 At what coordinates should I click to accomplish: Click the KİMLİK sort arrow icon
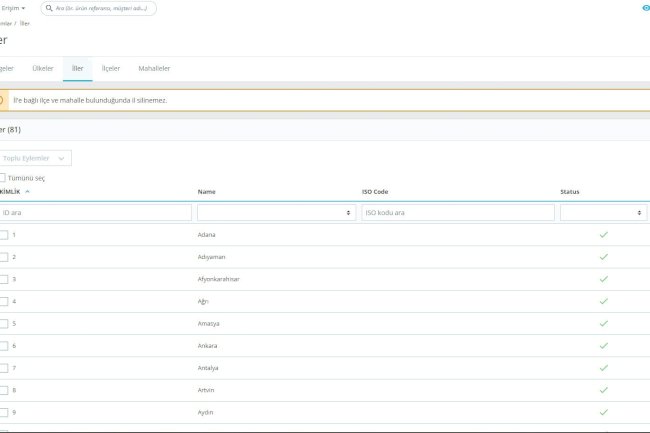pos(27,191)
